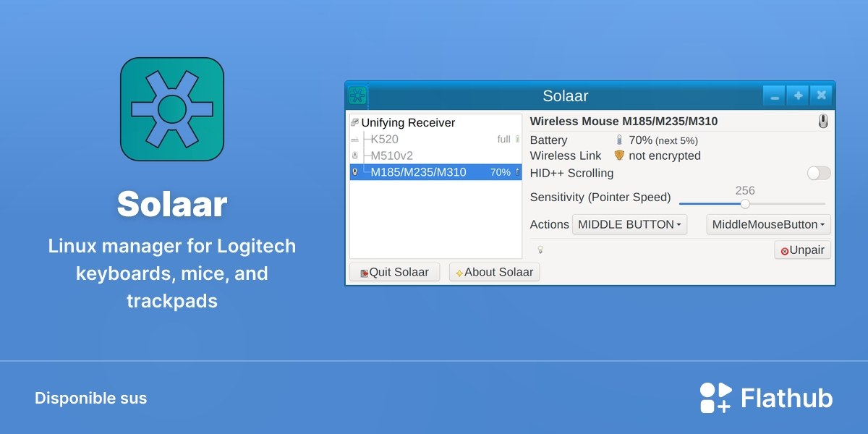This screenshot has width=868, height=434.
Task: Click the Solaar window titlebar app icon
Action: tap(357, 95)
